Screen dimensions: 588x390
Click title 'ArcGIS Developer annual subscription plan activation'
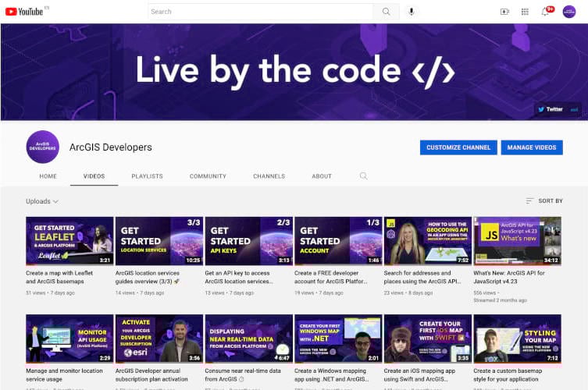pyautogui.click(x=151, y=375)
